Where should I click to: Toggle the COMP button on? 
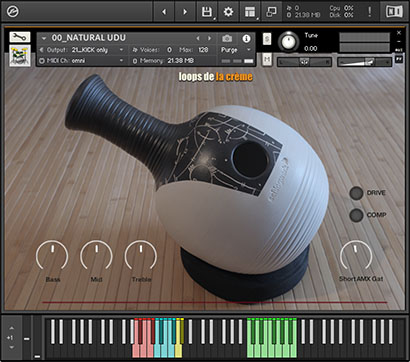(x=356, y=215)
